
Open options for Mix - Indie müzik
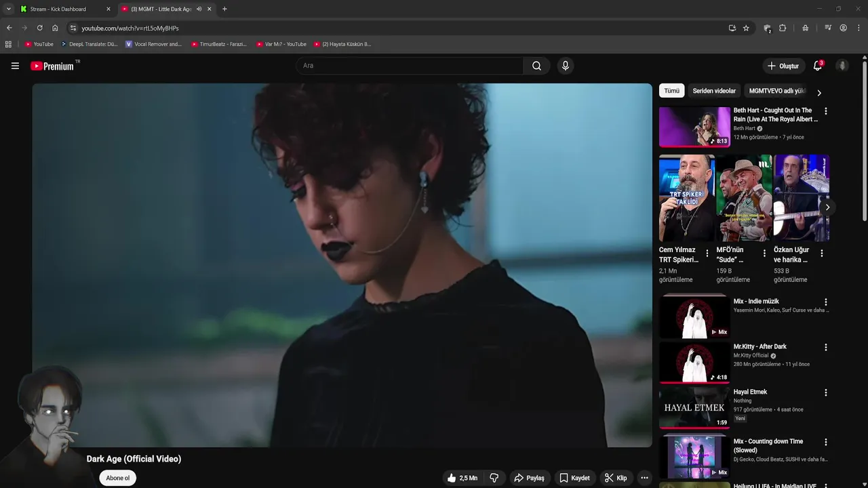[825, 302]
